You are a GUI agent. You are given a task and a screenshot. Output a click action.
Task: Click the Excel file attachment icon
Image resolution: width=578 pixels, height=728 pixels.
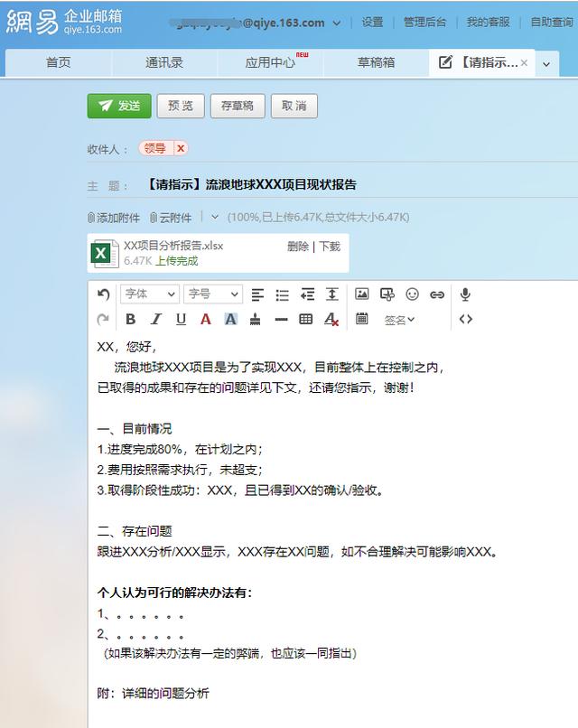click(x=104, y=254)
